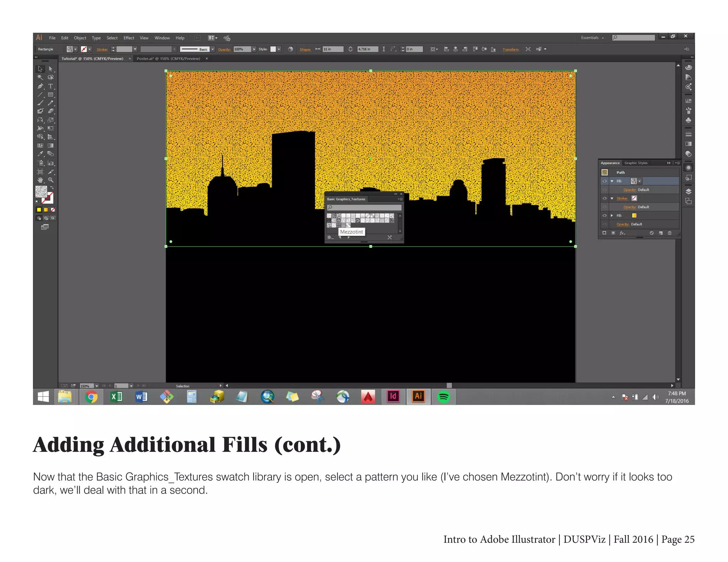
Task: Open the Layers panel icon in dock
Action: pos(689,191)
